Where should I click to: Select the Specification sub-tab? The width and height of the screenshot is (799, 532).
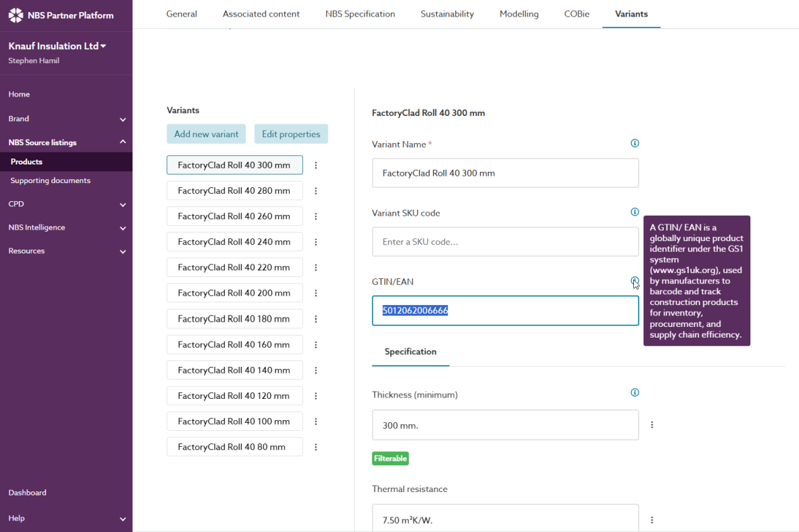click(x=411, y=352)
